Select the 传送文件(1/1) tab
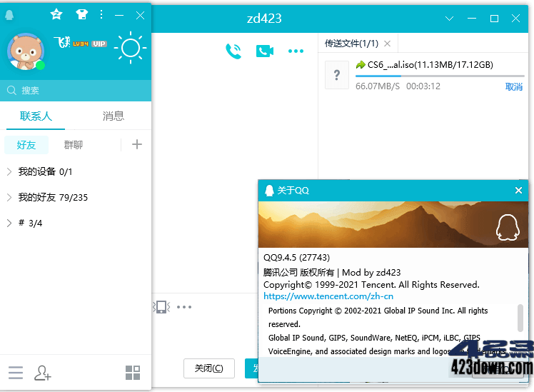The image size is (534, 392). pos(351,44)
